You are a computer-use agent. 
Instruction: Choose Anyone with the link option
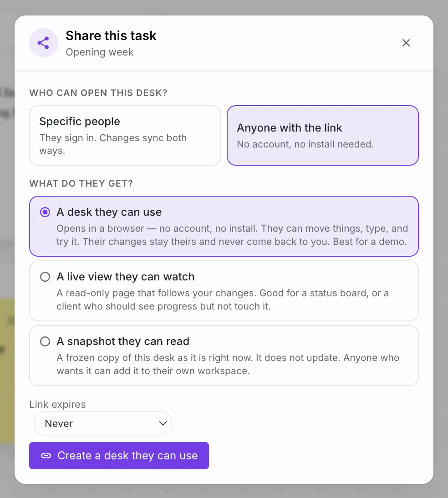click(x=322, y=135)
